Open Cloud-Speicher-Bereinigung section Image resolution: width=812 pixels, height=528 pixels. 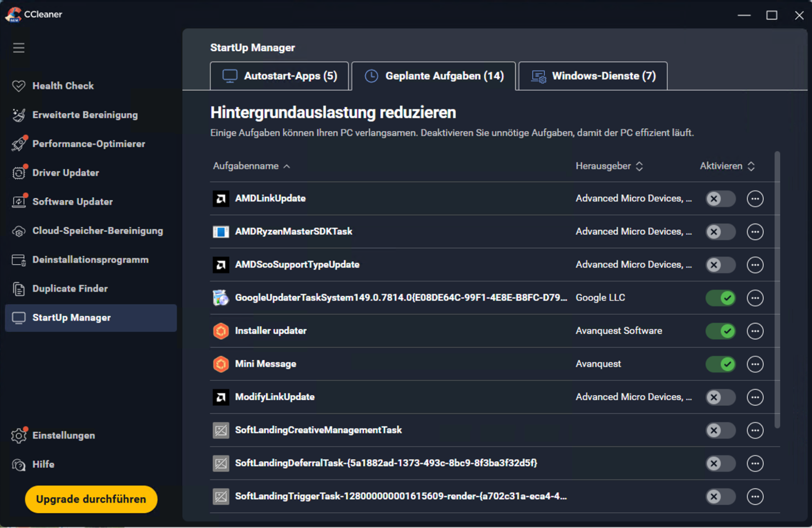click(91, 231)
